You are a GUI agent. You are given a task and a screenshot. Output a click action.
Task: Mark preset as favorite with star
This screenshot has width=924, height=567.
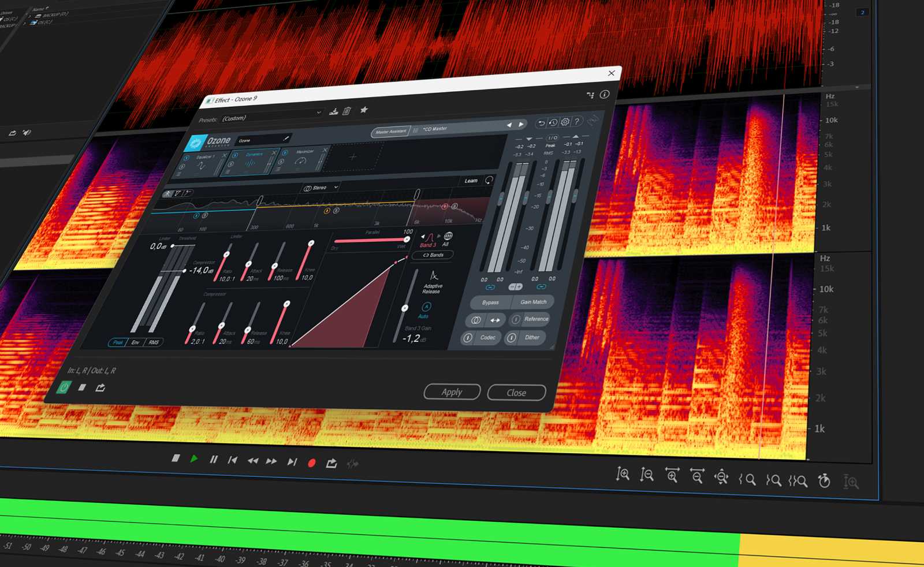click(364, 109)
